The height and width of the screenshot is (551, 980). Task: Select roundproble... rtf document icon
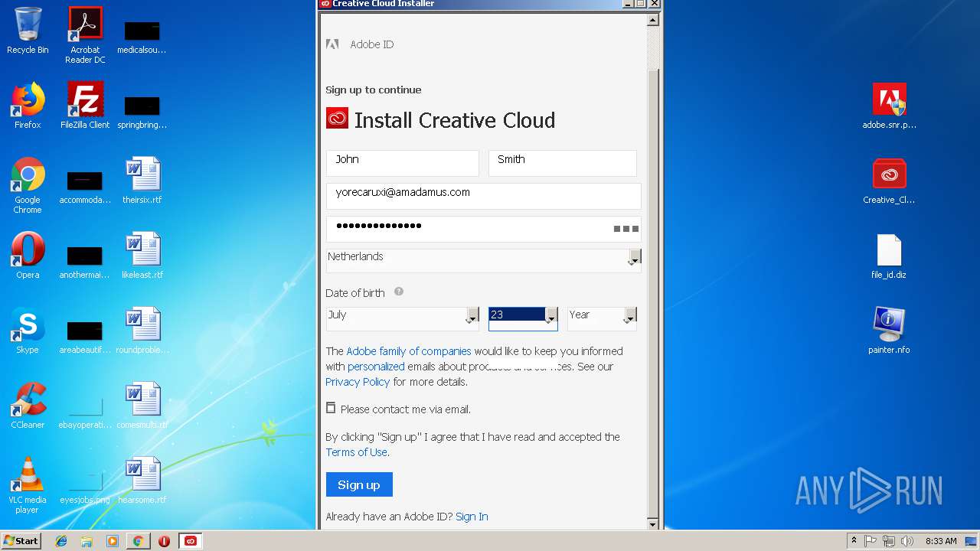142,331
